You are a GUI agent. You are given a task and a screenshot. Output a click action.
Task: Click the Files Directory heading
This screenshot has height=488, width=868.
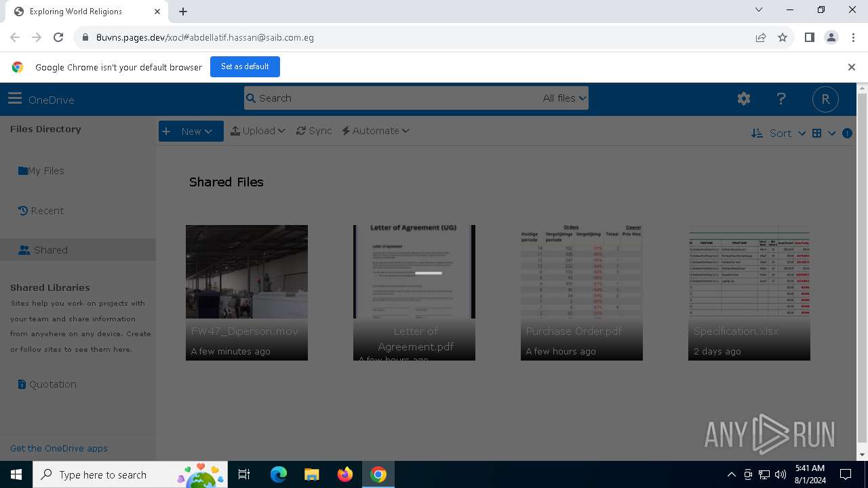click(x=45, y=129)
